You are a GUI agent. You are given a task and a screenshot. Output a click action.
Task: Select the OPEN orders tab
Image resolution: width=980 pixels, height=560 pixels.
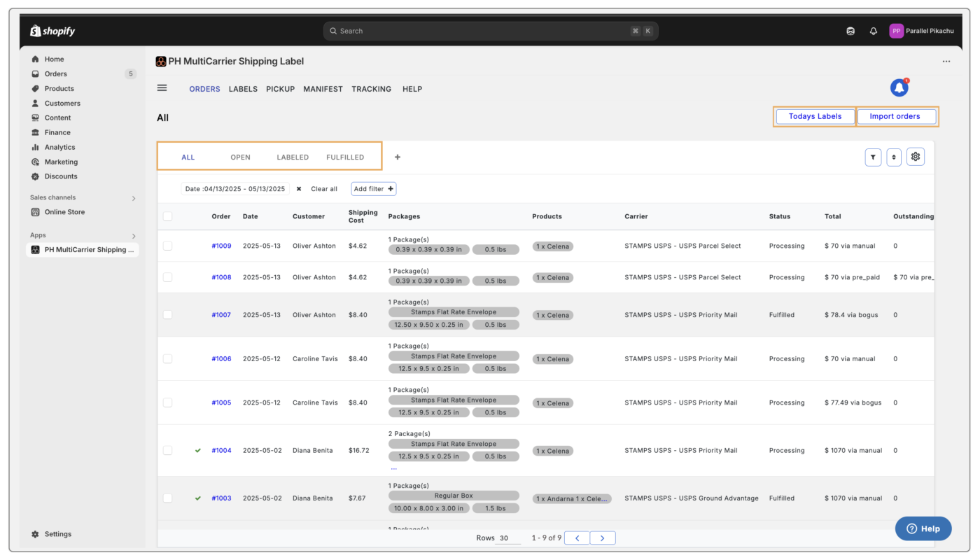pos(240,157)
